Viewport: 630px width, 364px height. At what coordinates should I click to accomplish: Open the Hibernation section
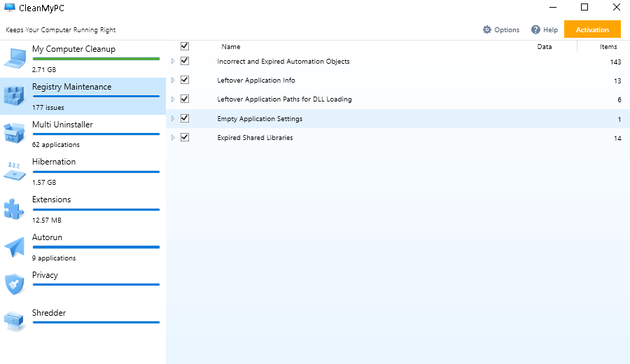click(x=83, y=171)
